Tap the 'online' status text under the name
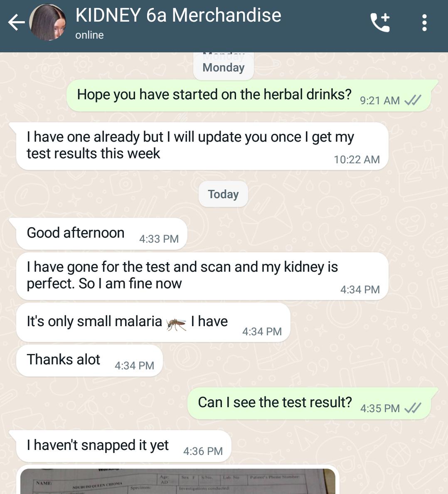 coord(89,35)
